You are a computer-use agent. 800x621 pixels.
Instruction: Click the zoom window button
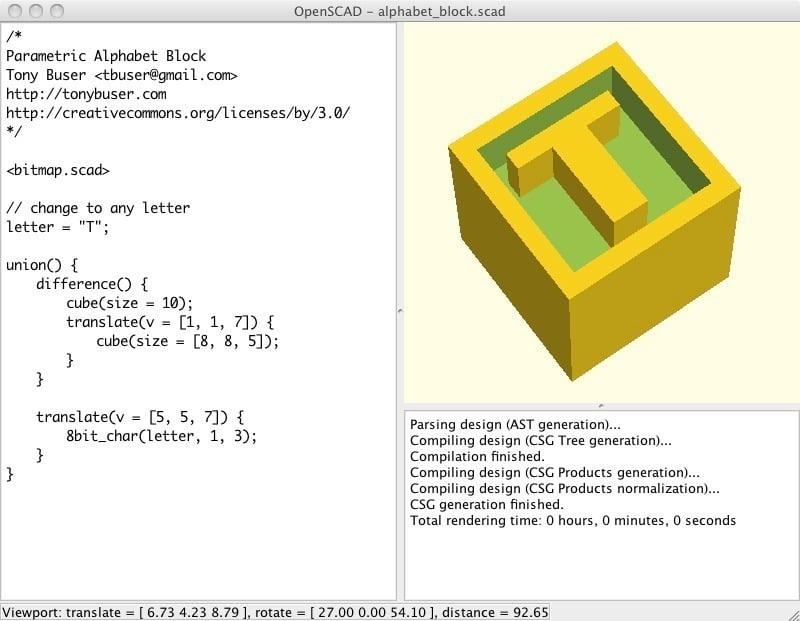tap(57, 11)
